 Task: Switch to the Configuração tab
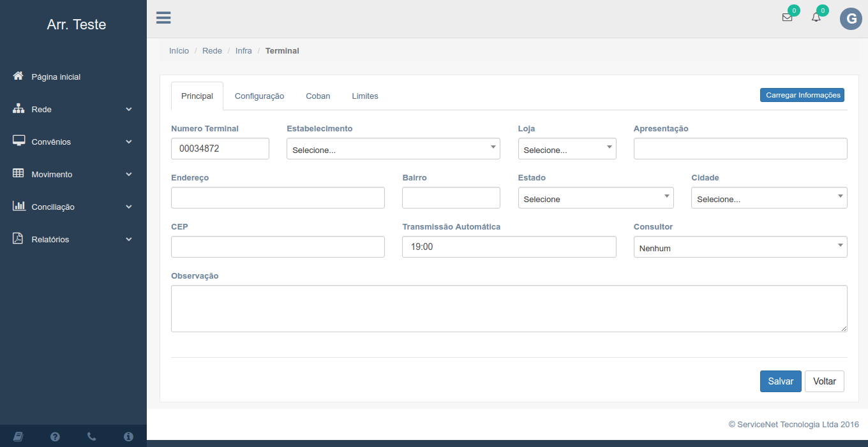tap(259, 96)
